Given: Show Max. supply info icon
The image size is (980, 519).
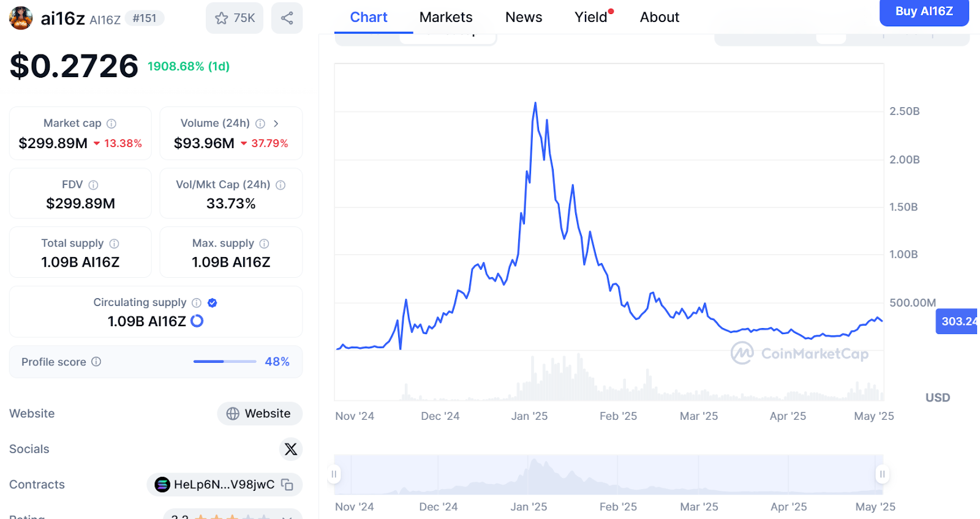Looking at the screenshot, I should click(x=264, y=244).
